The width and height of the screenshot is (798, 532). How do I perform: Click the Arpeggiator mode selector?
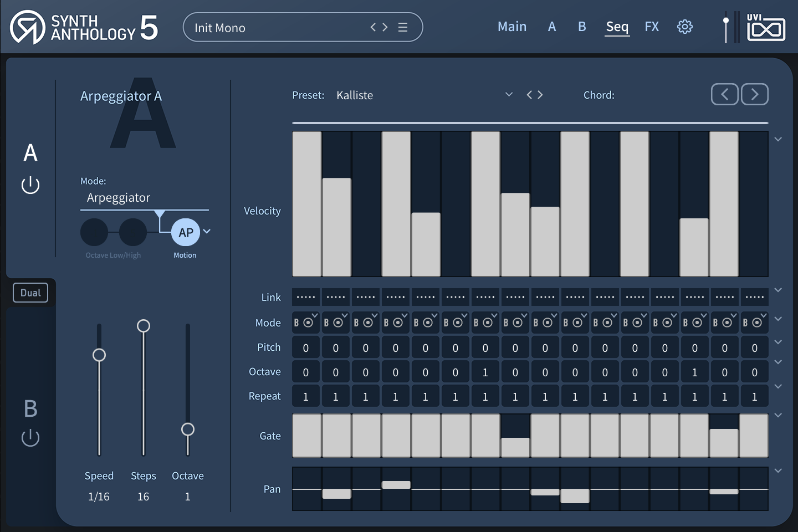click(145, 198)
